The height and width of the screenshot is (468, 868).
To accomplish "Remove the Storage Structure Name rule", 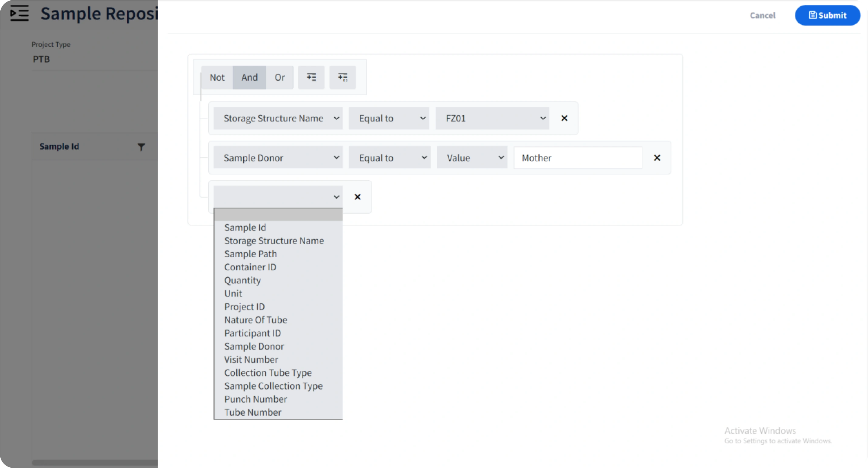I will 564,118.
